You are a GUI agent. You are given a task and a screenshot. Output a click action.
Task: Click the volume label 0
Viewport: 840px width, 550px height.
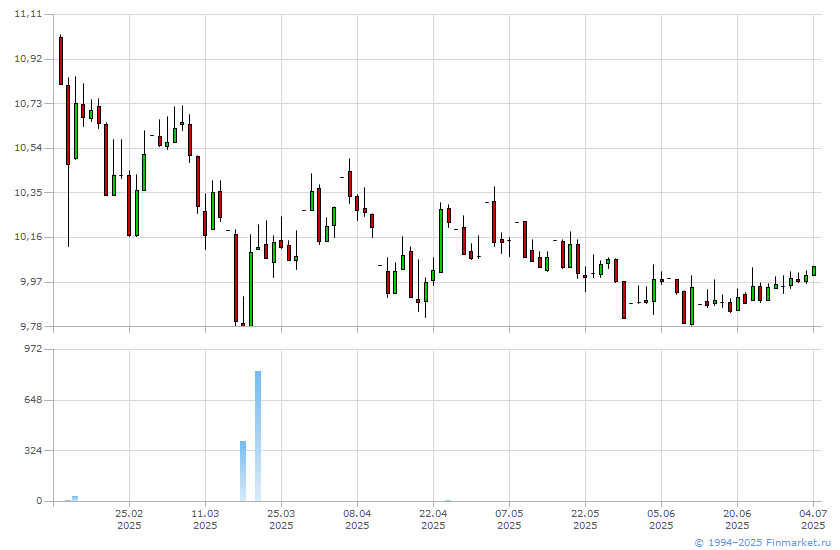[39, 501]
